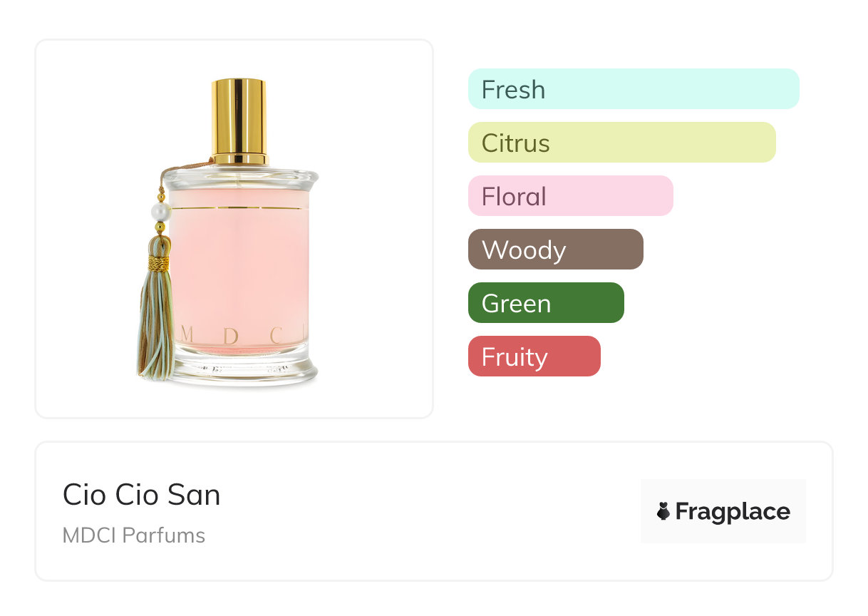Screen dimensions: 868x616
Task: Open the MDCI Parfums brand link
Action: (x=134, y=535)
